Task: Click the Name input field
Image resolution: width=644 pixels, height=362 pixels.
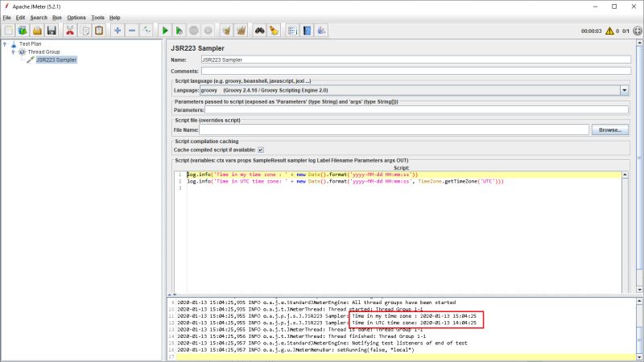Action: click(415, 60)
